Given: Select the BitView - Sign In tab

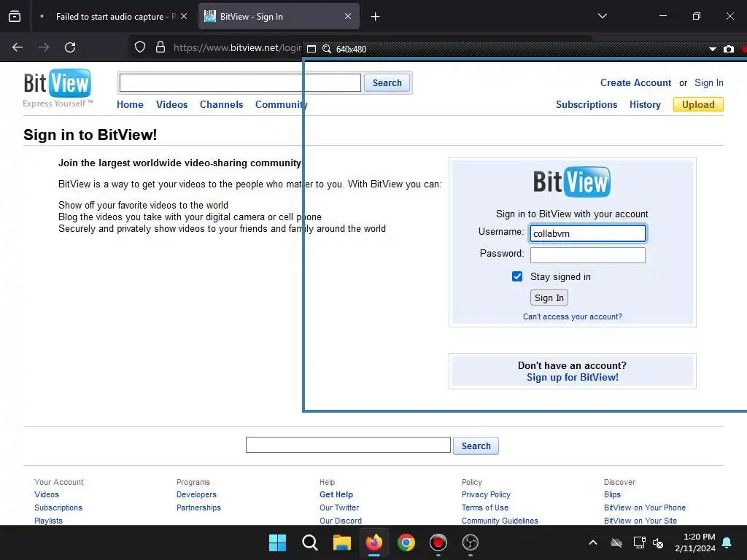Looking at the screenshot, I should [279, 16].
